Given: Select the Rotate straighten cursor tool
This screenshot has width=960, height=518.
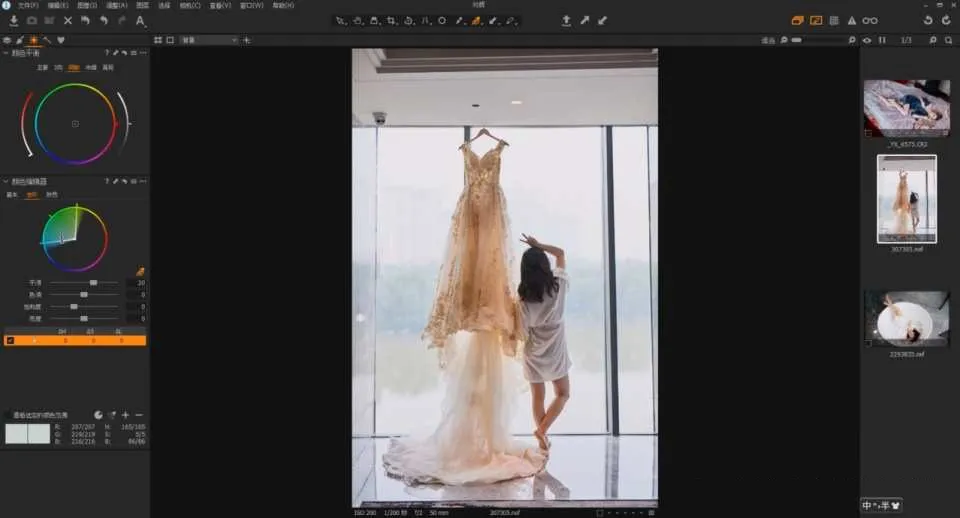Looking at the screenshot, I should 409,21.
